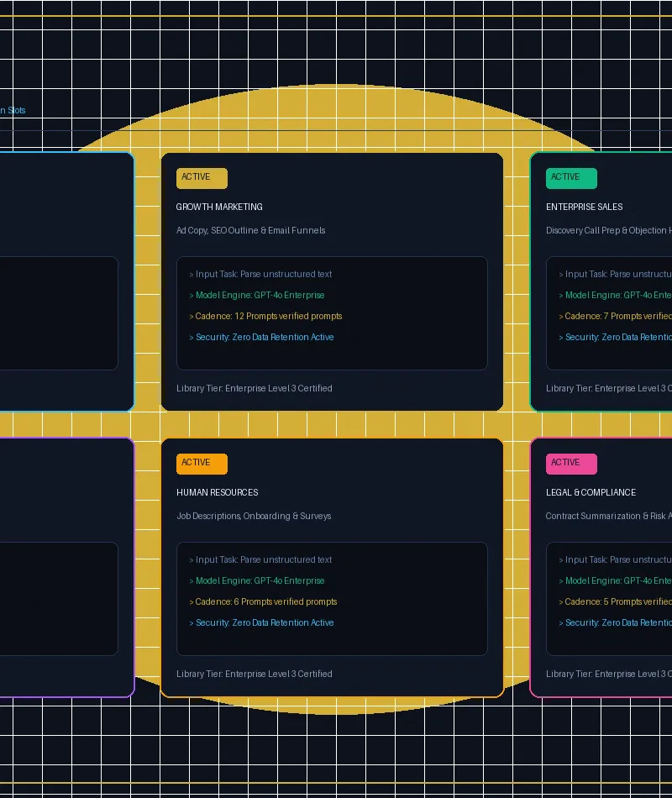Click "Input Task: Parse unstructured text" in Human Resources
Screen dimensions: 672x798
click(x=260, y=559)
